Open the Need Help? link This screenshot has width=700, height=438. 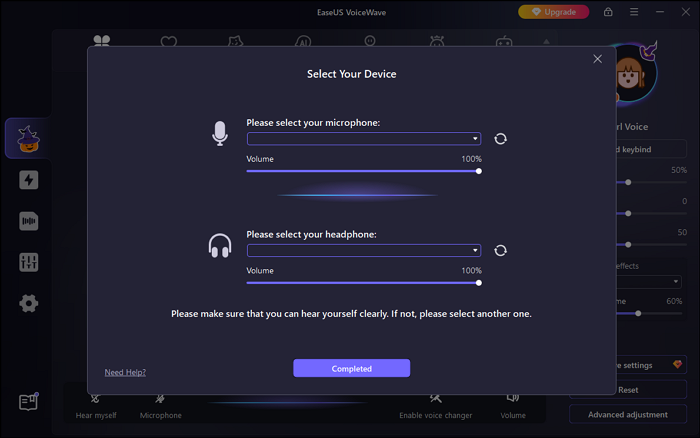125,372
